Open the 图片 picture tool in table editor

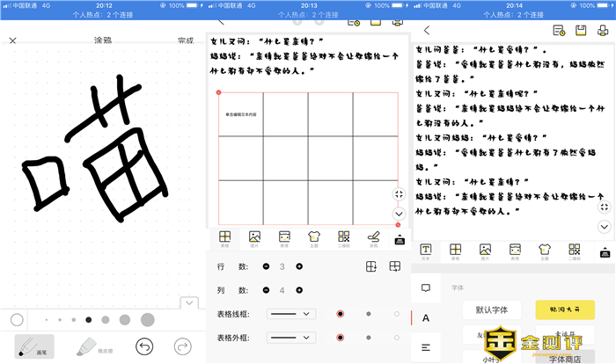pos(254,239)
